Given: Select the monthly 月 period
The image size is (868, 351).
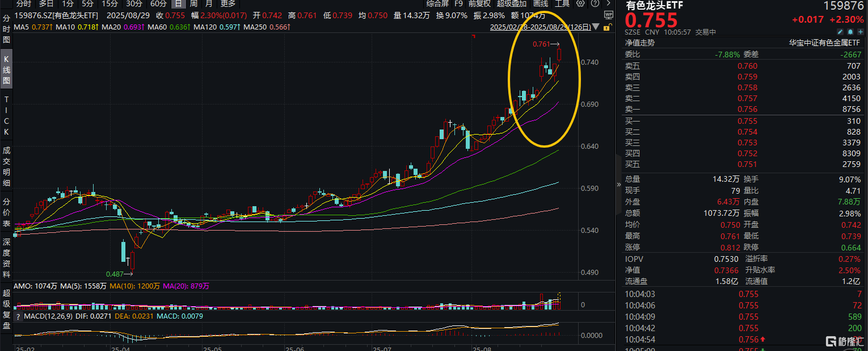Looking at the screenshot, I should coord(209,3).
